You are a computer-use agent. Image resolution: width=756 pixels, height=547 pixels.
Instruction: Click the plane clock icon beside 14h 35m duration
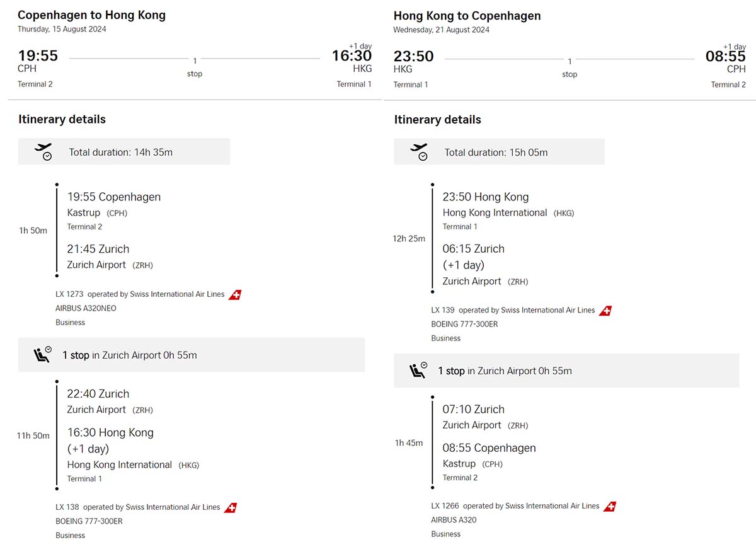[x=43, y=152]
